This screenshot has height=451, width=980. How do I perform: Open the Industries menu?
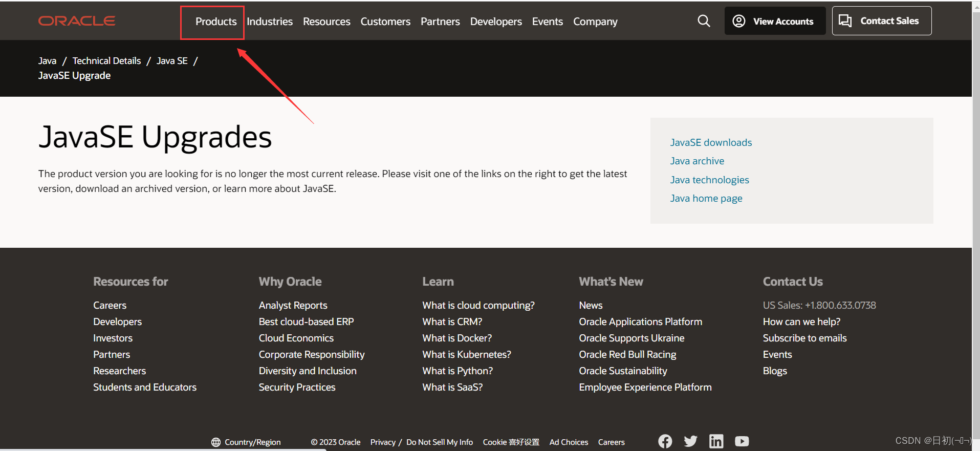[x=270, y=22]
